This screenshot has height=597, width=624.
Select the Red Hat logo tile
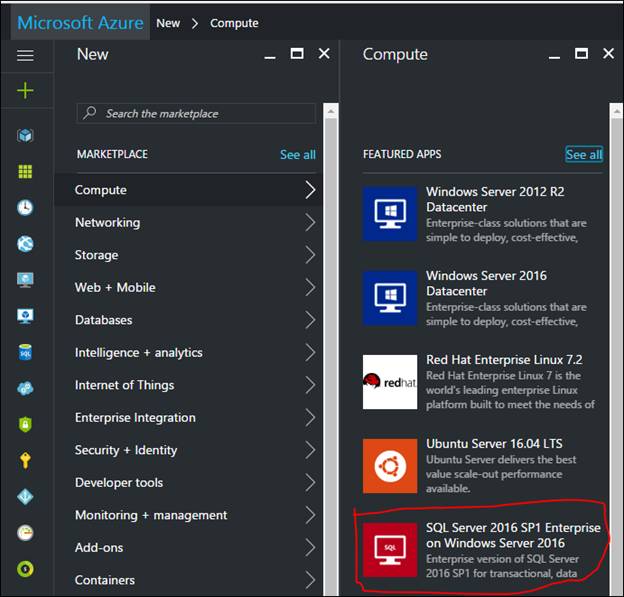click(390, 382)
